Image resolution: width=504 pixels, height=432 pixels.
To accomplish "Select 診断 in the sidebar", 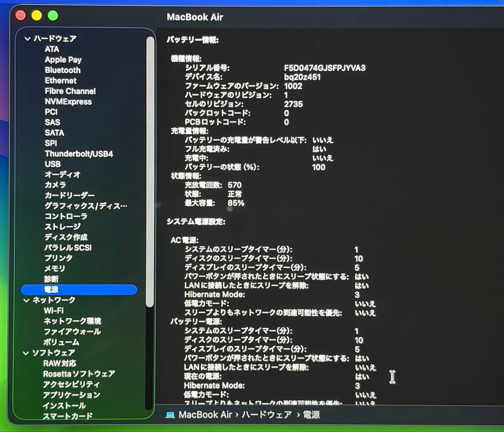I will (x=51, y=279).
